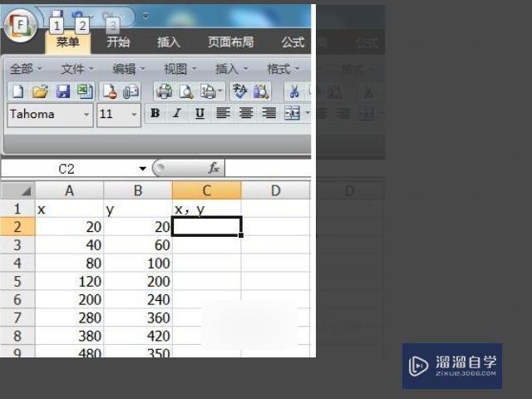The height and width of the screenshot is (399, 532).
Task: Click the Print Preview magnifier icon
Action: 186,91
